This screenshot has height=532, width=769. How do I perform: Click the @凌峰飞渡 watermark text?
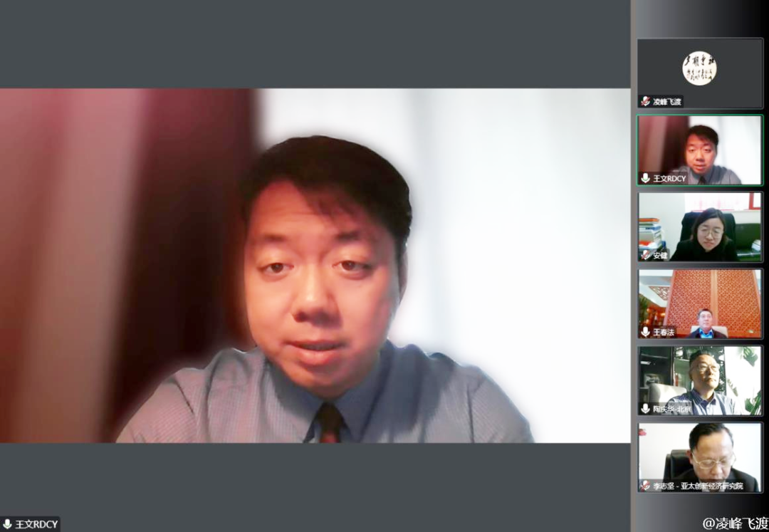click(x=735, y=523)
